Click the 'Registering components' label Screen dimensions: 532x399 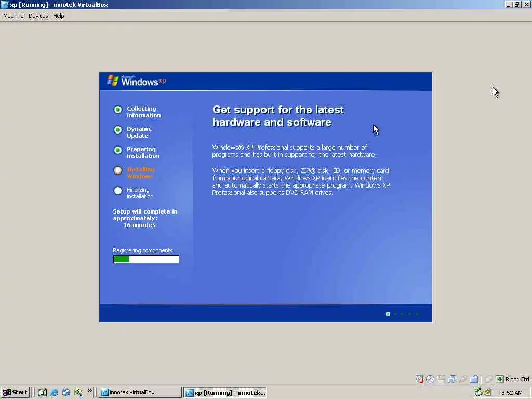tap(142, 250)
